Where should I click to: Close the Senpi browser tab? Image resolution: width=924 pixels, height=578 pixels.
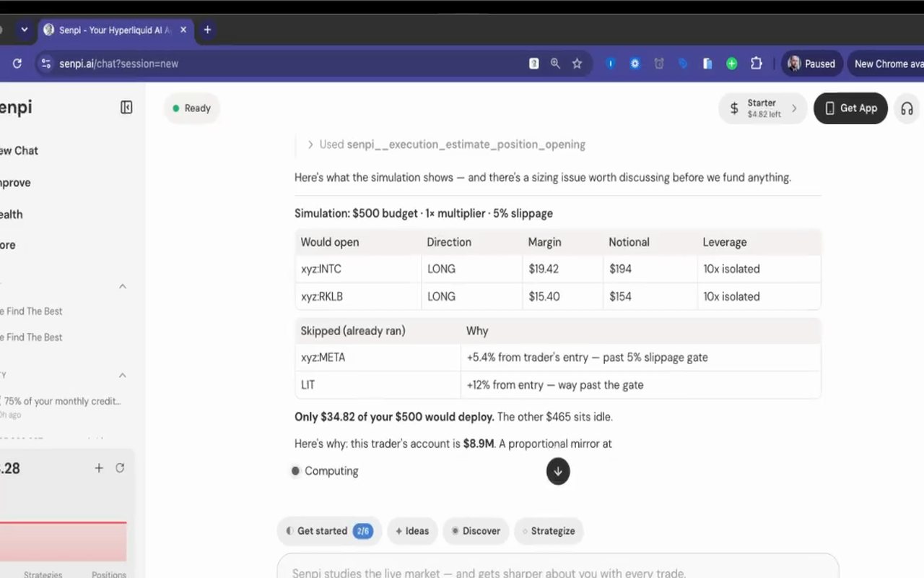183,30
